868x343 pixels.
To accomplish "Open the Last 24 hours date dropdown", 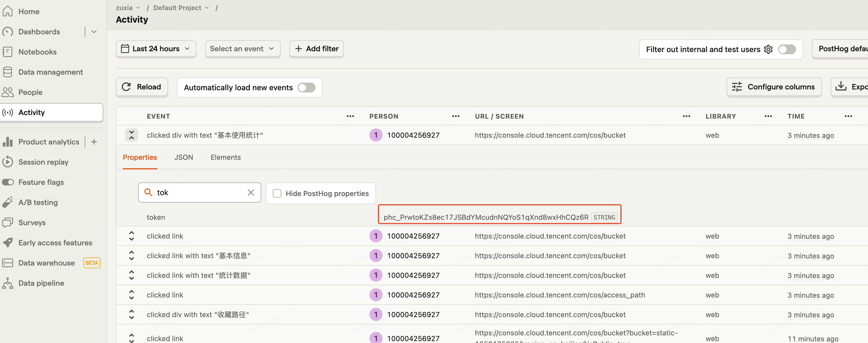I will [156, 49].
